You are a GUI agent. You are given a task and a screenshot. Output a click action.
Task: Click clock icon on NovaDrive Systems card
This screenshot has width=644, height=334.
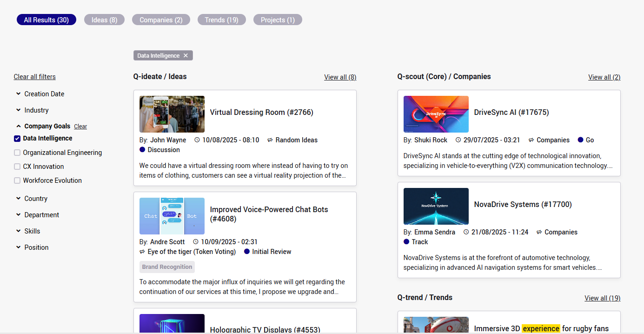pos(466,232)
